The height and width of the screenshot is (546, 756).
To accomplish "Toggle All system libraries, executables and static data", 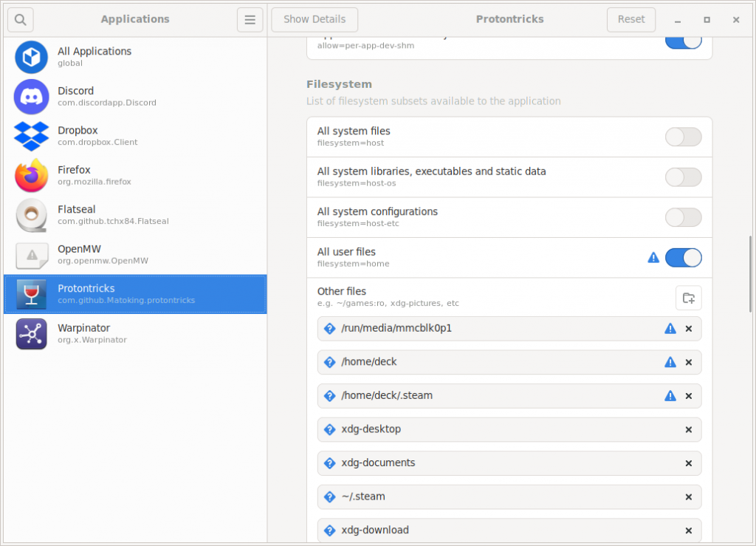I will (683, 177).
